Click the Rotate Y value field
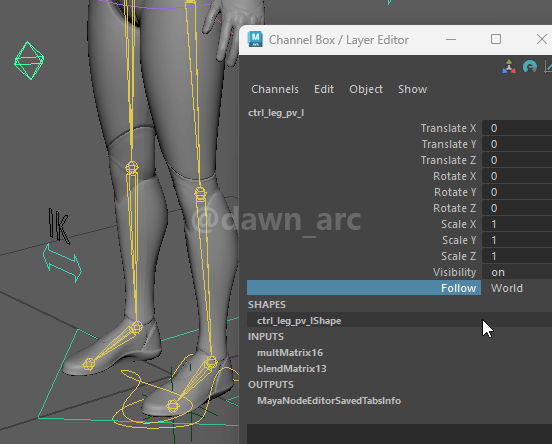 [x=516, y=192]
